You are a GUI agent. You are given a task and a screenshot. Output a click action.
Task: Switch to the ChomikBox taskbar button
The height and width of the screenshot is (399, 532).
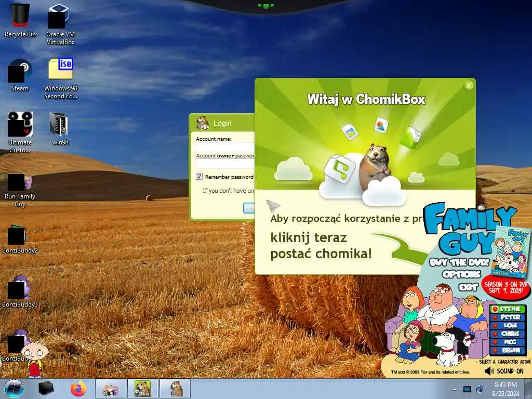point(142,389)
